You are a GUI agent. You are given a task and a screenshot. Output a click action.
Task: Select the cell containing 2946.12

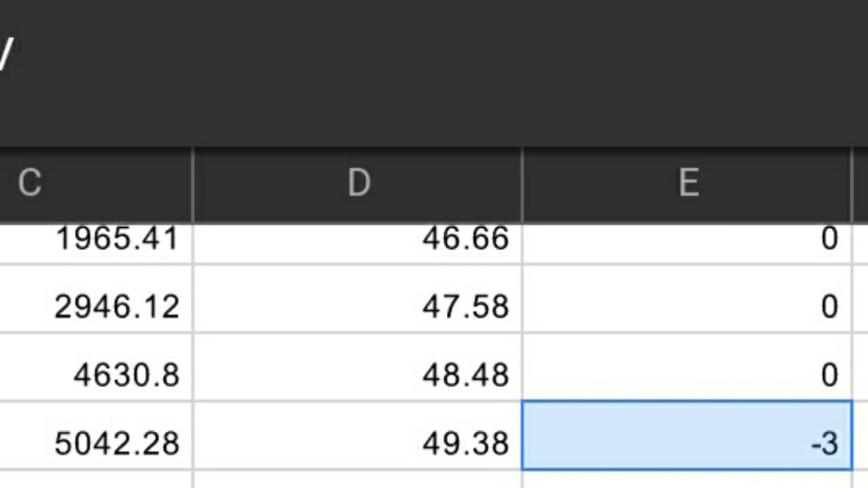pos(96,298)
